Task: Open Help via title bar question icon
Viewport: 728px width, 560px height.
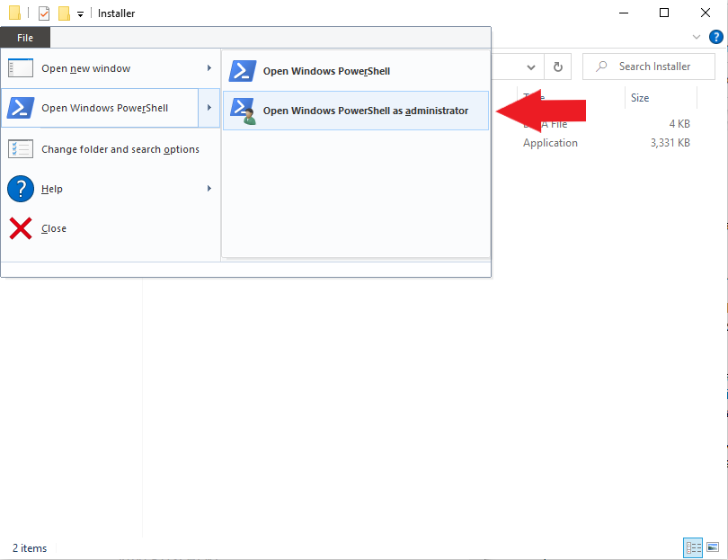Action: click(716, 37)
